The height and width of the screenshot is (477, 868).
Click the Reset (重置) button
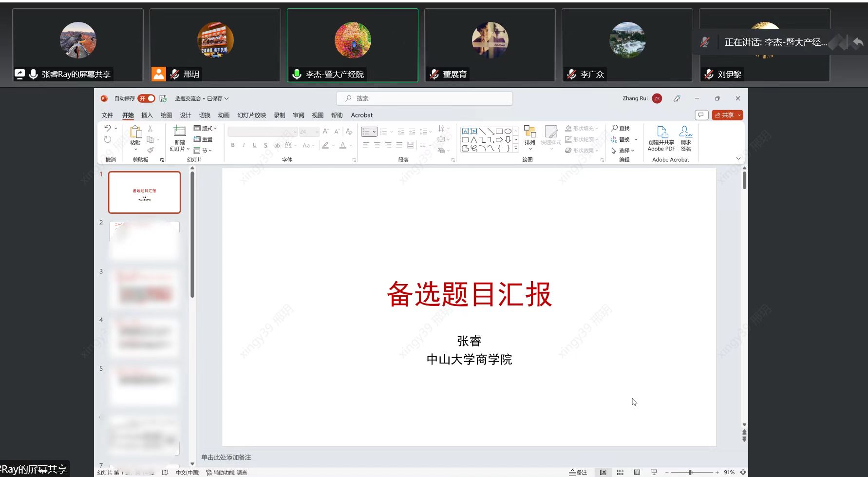[x=203, y=139]
